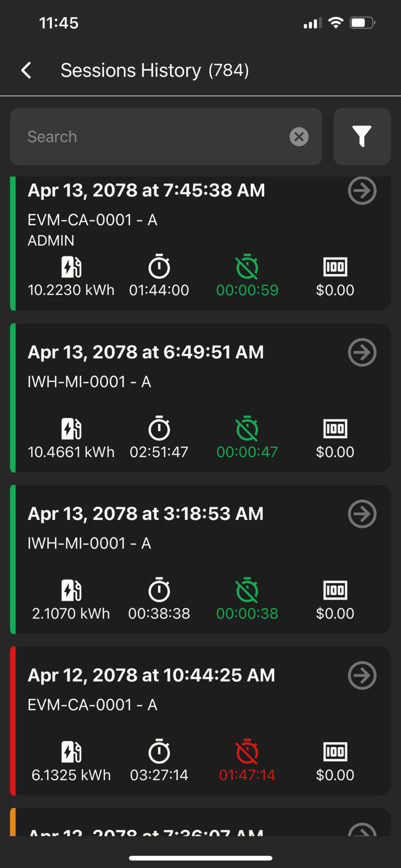This screenshot has width=401, height=868.
Task: Open the Apr 12 10:44:25 AM session card
Action: 200,721
